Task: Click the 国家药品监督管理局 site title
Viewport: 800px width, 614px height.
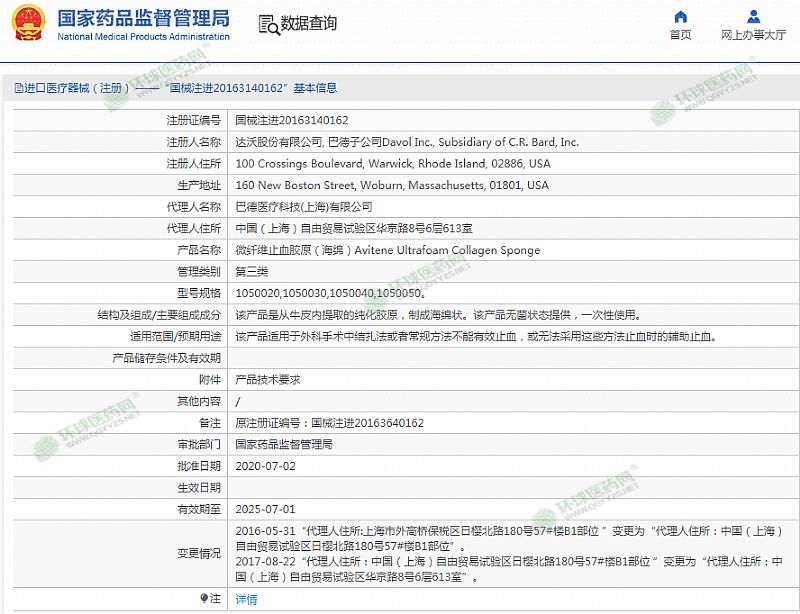Action: click(143, 18)
